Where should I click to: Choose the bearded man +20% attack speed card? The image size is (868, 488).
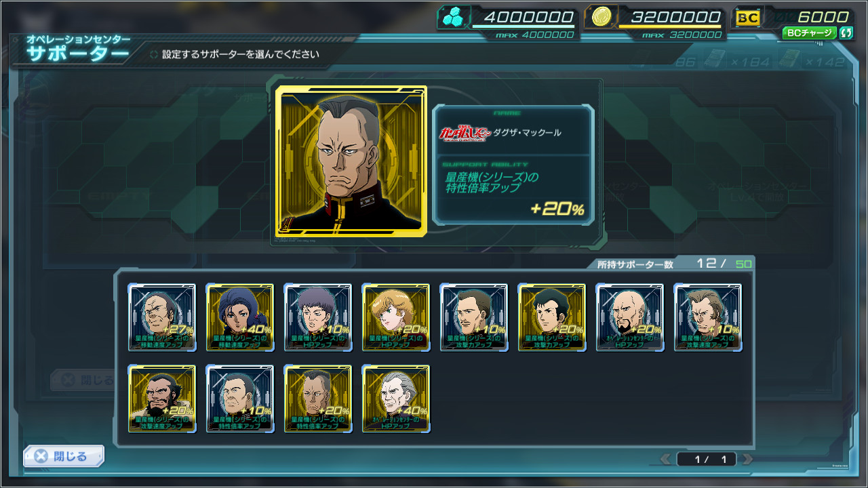(162, 399)
